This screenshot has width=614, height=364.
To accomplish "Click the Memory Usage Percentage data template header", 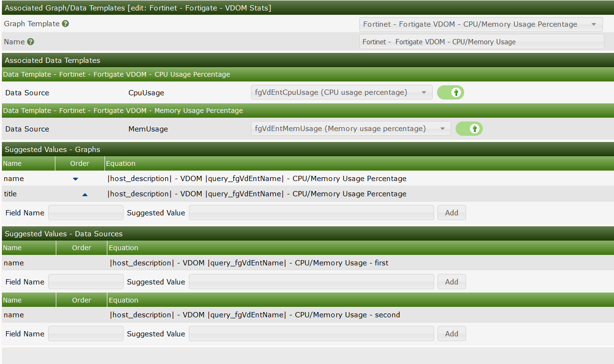I will [308, 111].
